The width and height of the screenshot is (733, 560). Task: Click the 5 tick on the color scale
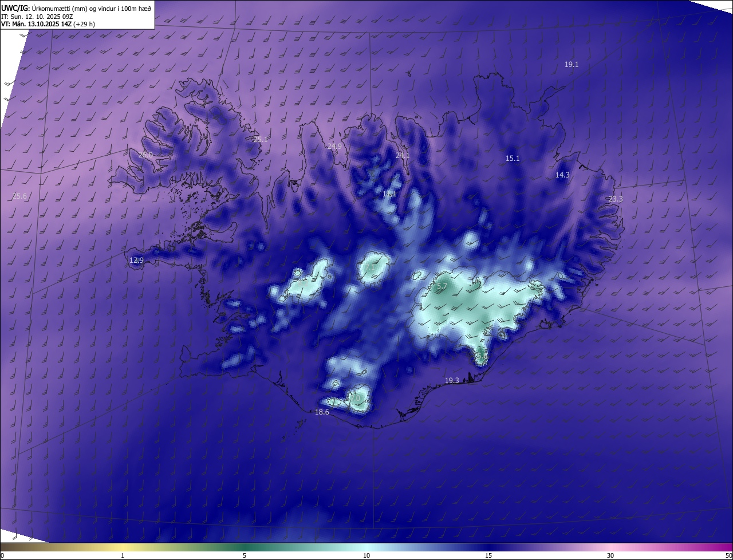tap(245, 555)
